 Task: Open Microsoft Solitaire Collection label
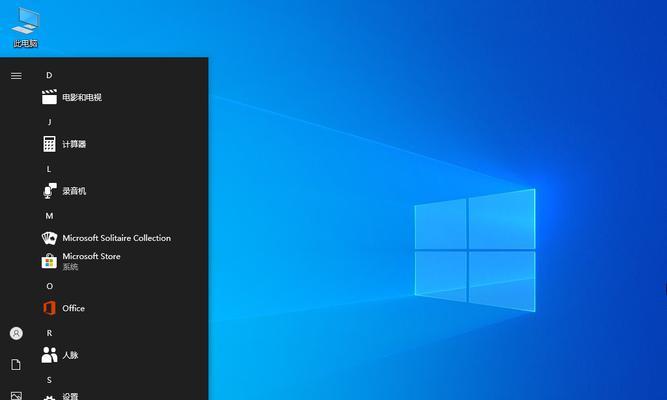(x=117, y=238)
